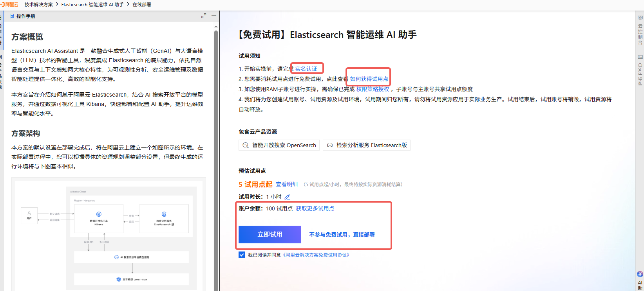This screenshot has width=644, height=291.
Task: Click the 预估试用点 heading
Action: 252,171
